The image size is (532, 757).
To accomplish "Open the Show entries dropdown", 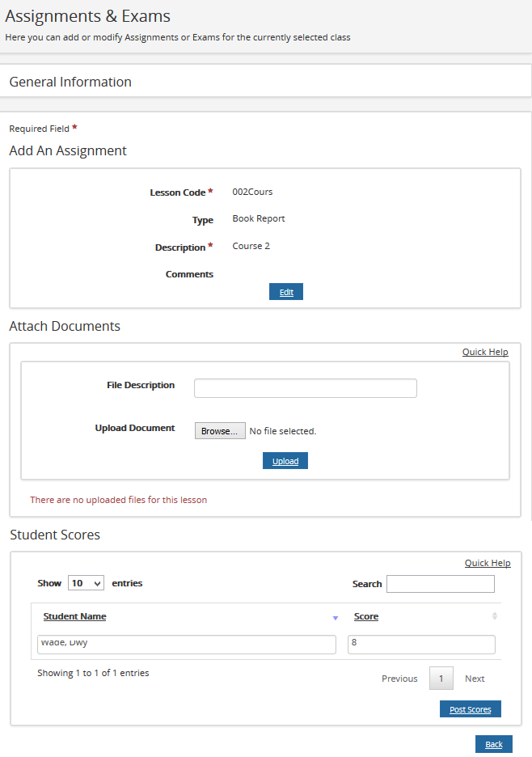I will pos(87,583).
